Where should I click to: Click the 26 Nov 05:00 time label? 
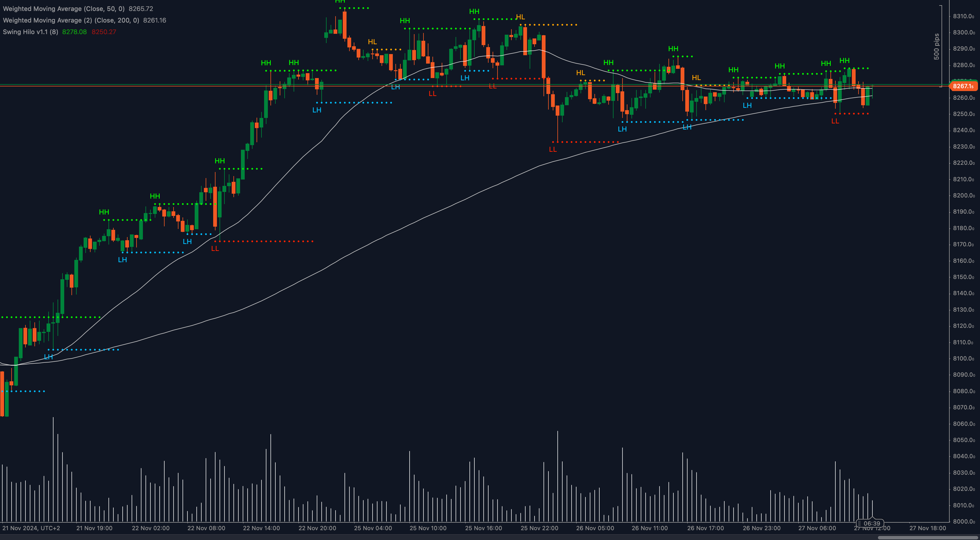[595, 528]
